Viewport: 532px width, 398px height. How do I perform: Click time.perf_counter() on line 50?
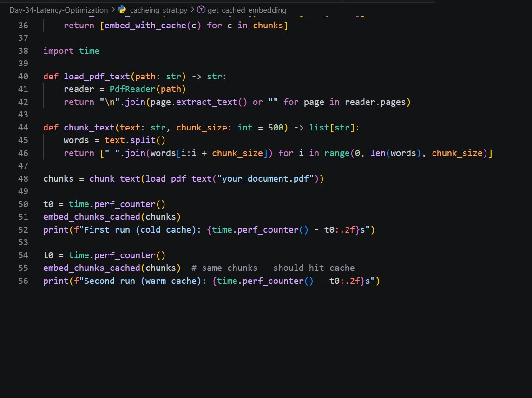[117, 204]
